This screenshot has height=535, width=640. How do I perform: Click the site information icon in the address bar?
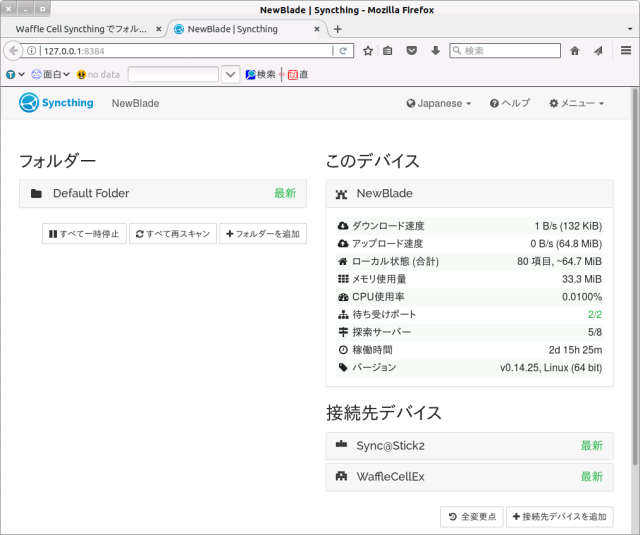31,51
